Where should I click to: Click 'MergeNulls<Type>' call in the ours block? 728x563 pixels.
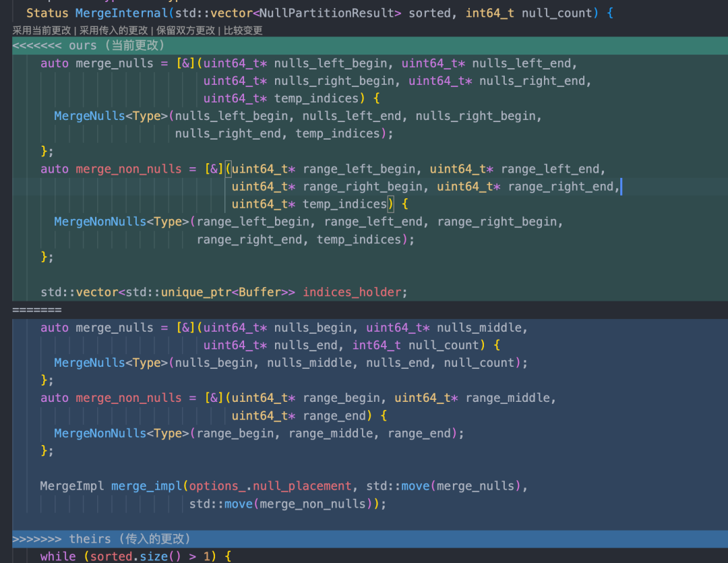(111, 116)
